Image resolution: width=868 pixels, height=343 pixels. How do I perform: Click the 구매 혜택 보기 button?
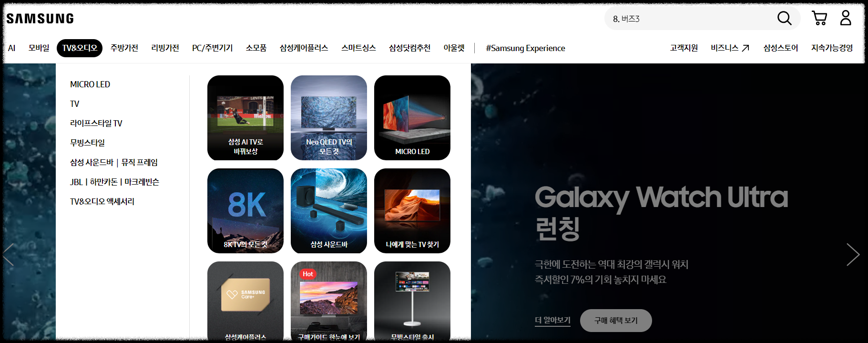coord(616,321)
